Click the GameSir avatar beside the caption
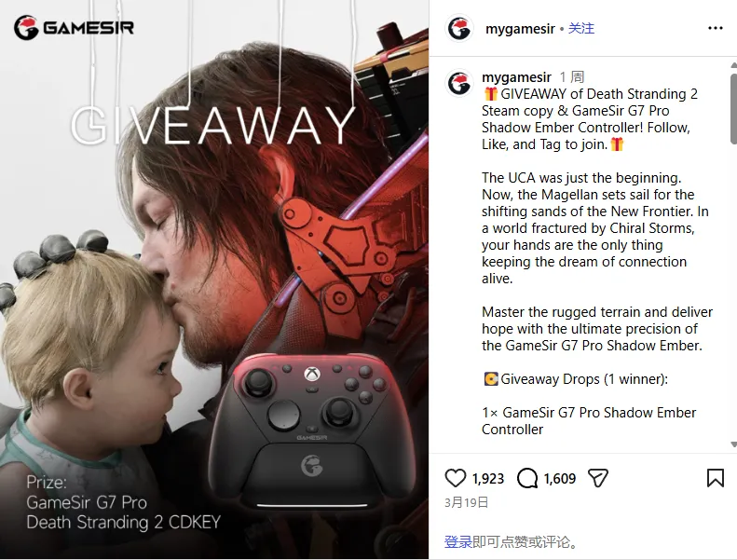Image resolution: width=737 pixels, height=560 pixels. 459,83
